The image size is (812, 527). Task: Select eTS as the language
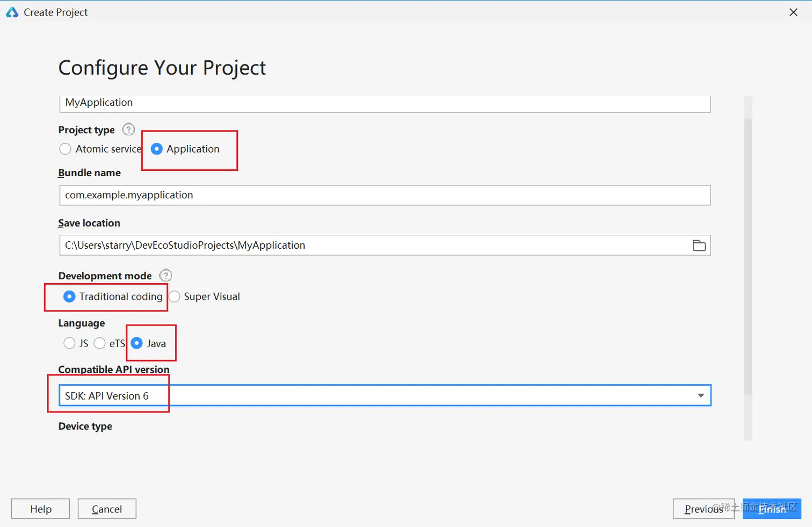click(99, 343)
